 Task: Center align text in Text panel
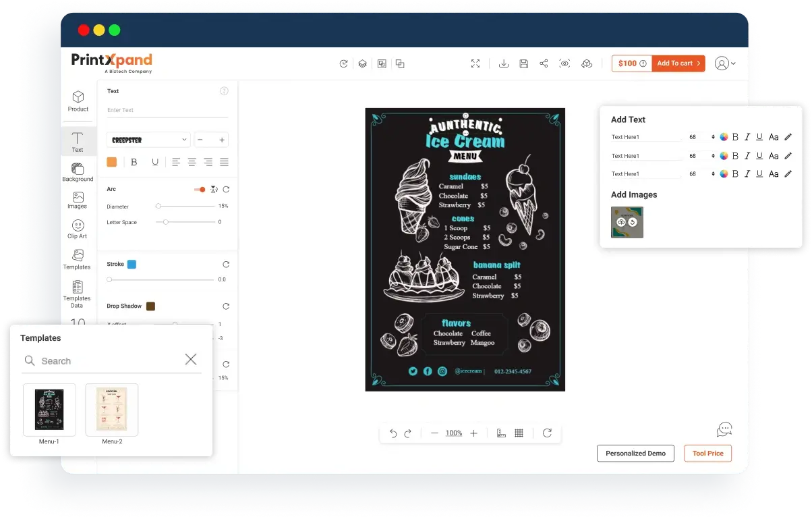click(192, 162)
